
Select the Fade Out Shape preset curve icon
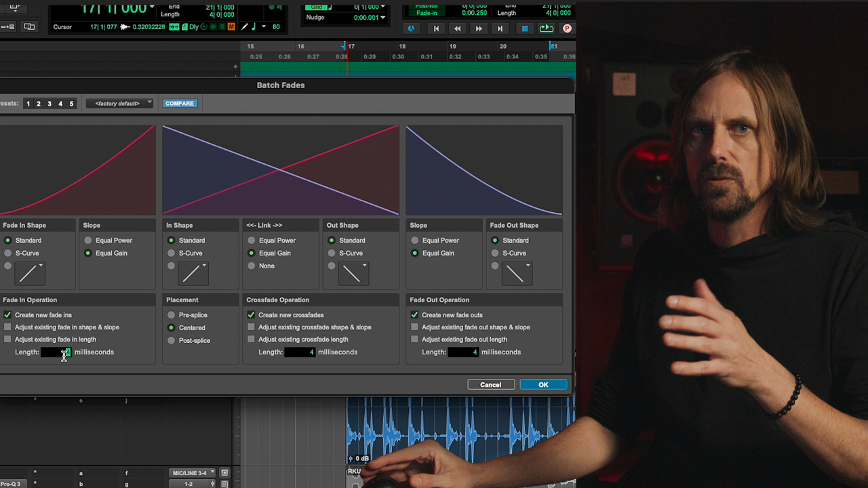pos(517,272)
